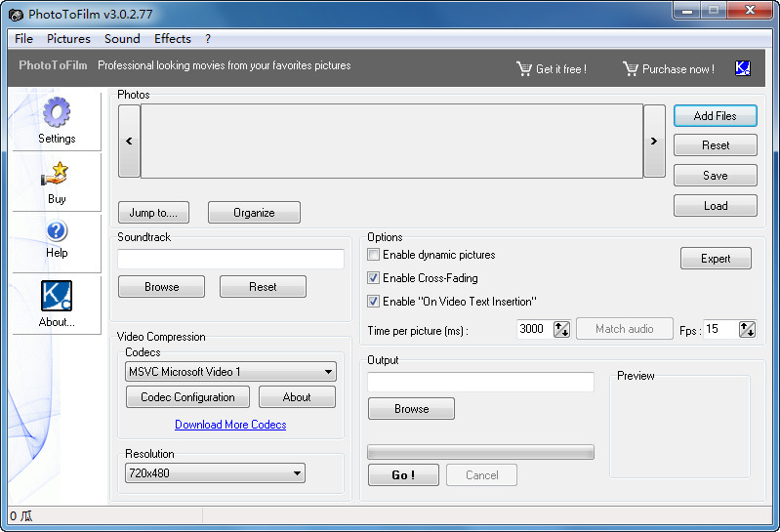Image resolution: width=780 pixels, height=532 pixels.
Task: Click the Save button
Action: pyautogui.click(x=716, y=176)
